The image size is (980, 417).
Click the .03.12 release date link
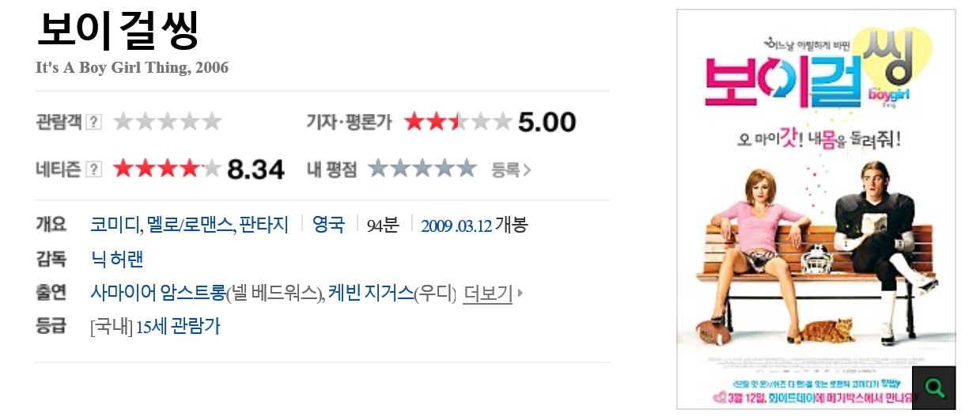click(475, 226)
